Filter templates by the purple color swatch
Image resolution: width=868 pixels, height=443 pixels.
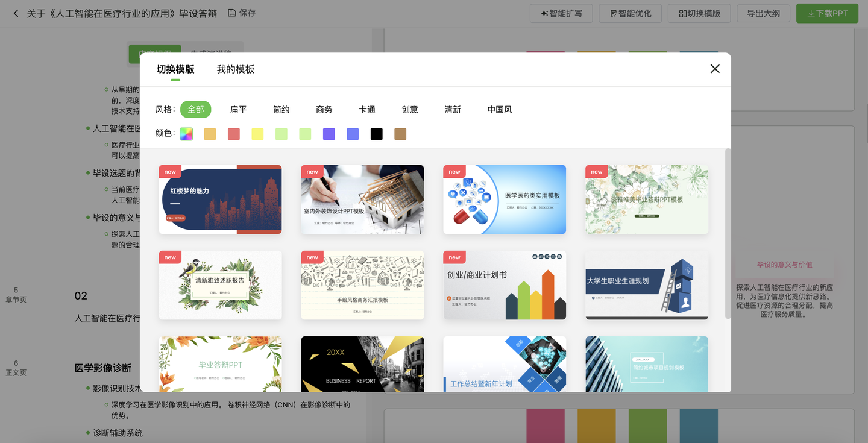click(x=329, y=134)
